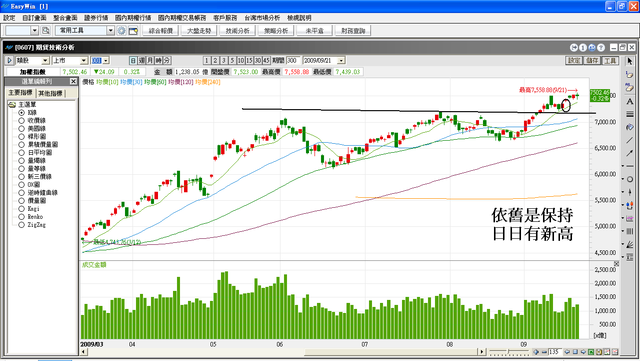Image resolution: width=640 pixels, height=361 pixels.
Task: Click the magnifier search icon in toolbar
Action: pyautogui.click(x=46, y=31)
